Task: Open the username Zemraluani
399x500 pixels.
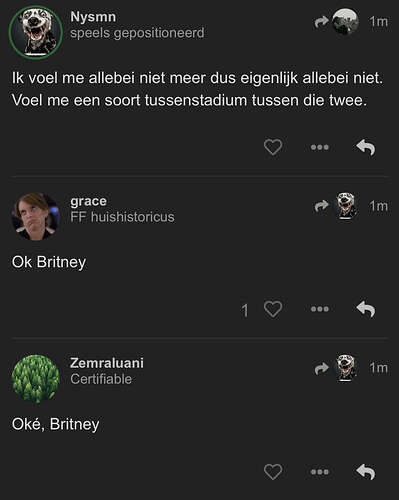Action: [x=107, y=363]
